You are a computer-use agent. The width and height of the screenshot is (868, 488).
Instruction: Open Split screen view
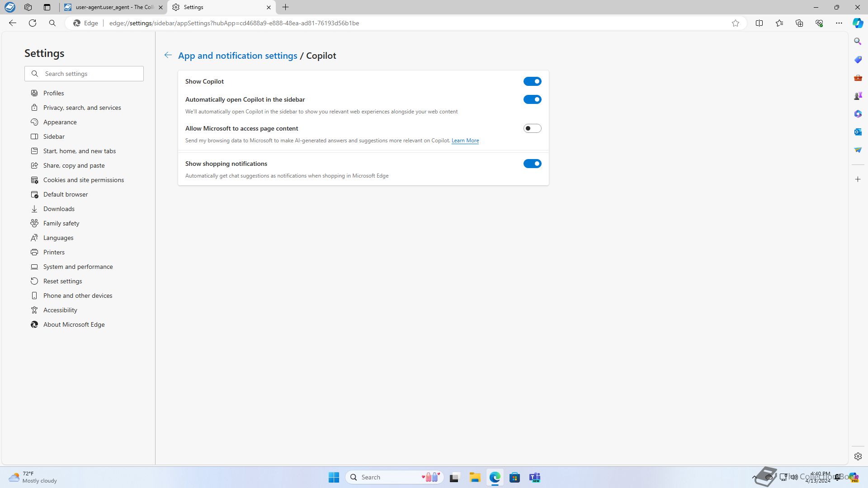click(759, 23)
